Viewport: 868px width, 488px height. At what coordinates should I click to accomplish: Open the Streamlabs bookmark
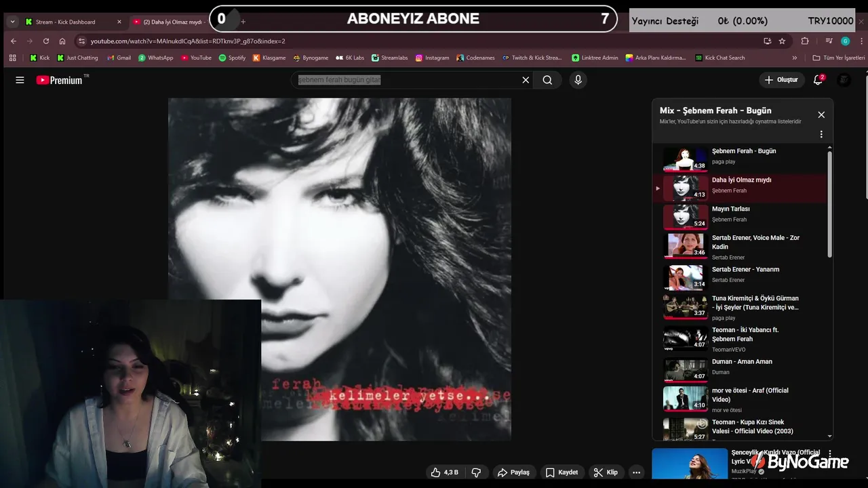(x=389, y=58)
